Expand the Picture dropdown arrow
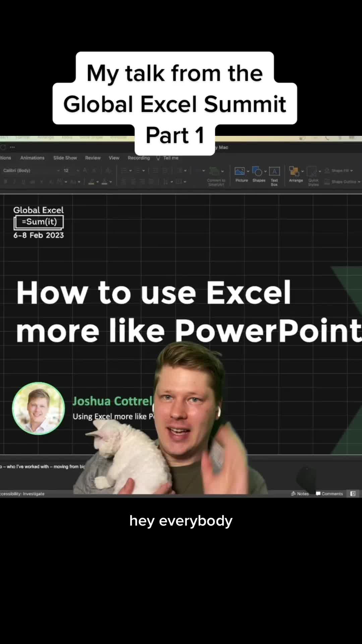Viewport: 362px width, 644px height. 248,171
